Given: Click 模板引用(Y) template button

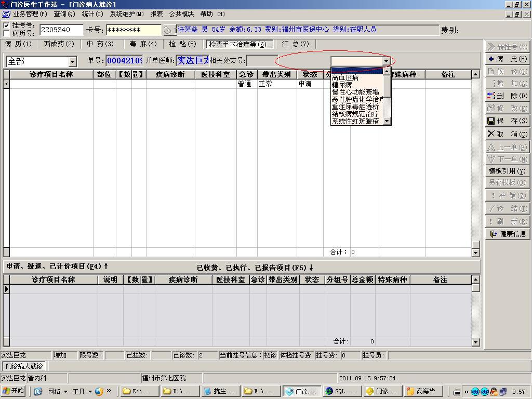Looking at the screenshot, I should pos(507,171).
